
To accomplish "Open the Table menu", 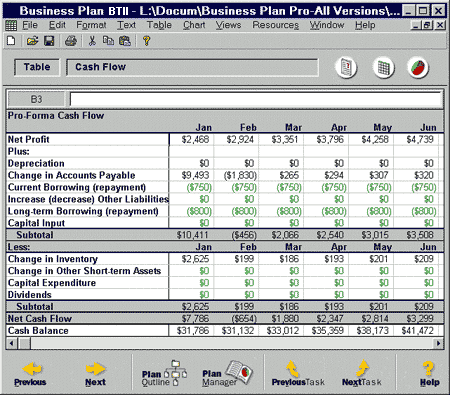I will click(159, 25).
